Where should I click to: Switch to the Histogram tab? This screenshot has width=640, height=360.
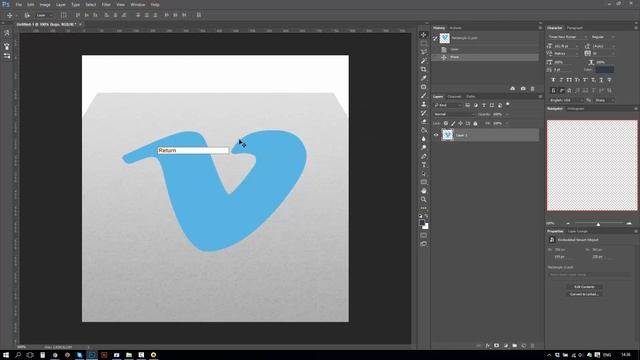click(576, 109)
